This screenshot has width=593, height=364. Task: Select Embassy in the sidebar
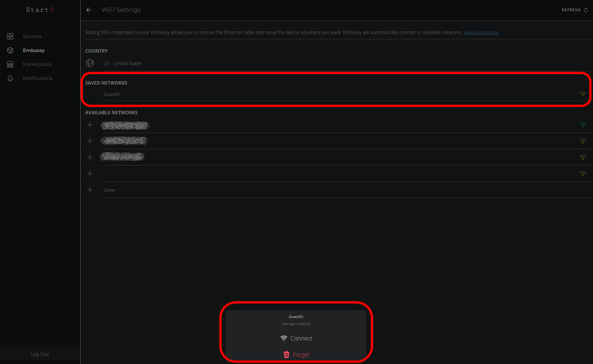(x=34, y=50)
